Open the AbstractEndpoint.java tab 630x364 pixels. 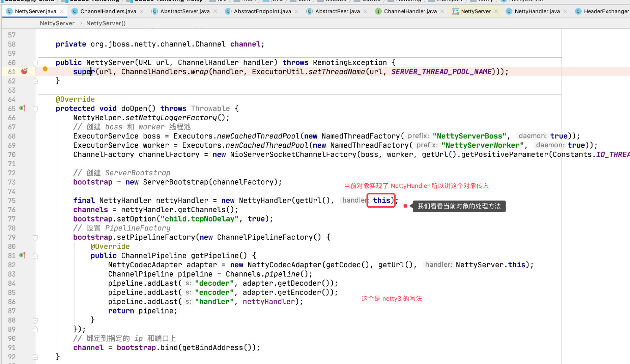point(262,11)
